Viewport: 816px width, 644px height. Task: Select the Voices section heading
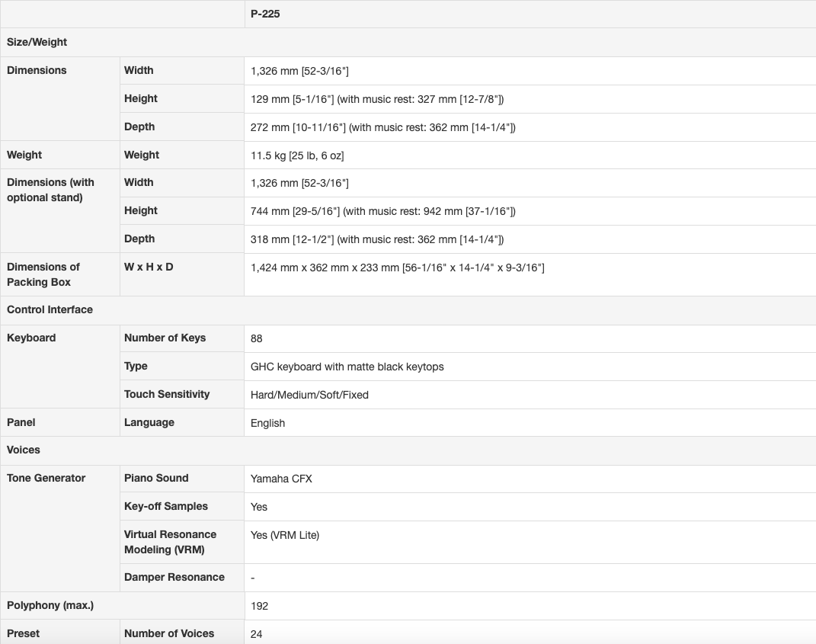pyautogui.click(x=24, y=450)
